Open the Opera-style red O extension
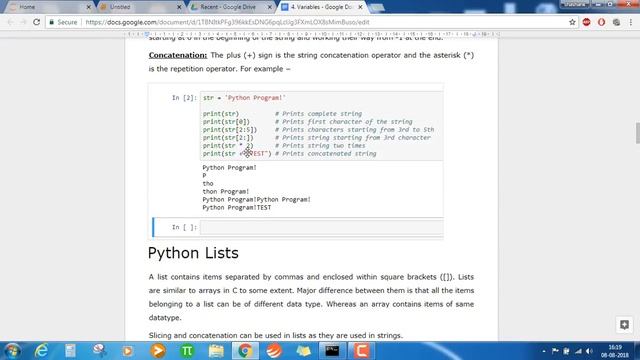Viewport: 640px width, 360px height. click(x=601, y=22)
